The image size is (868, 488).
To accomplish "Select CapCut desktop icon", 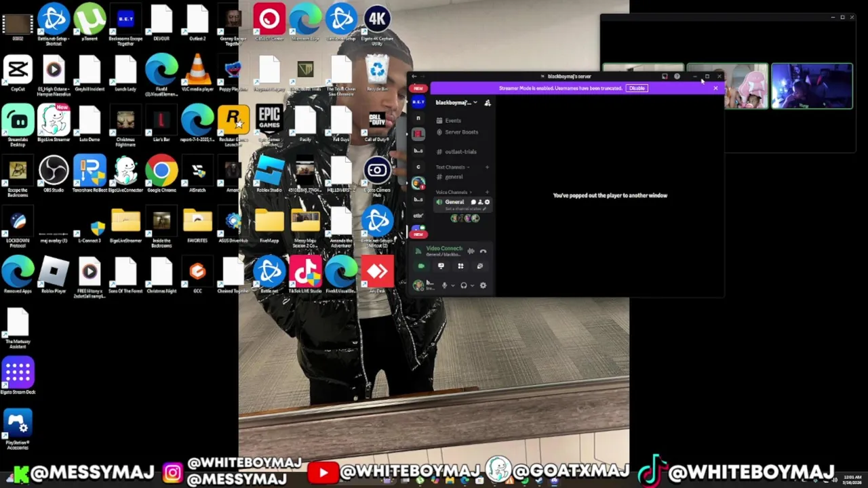I will pos(18,74).
